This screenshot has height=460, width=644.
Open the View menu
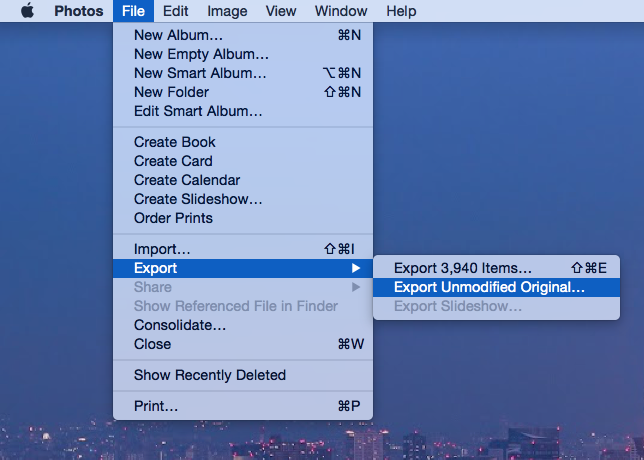click(281, 11)
